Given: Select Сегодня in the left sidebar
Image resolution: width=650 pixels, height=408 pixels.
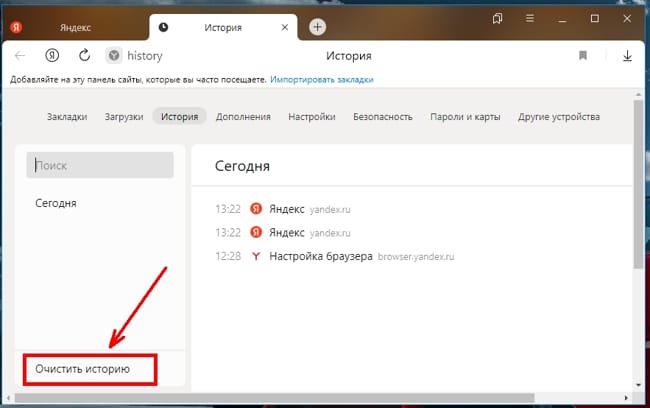Looking at the screenshot, I should click(56, 203).
